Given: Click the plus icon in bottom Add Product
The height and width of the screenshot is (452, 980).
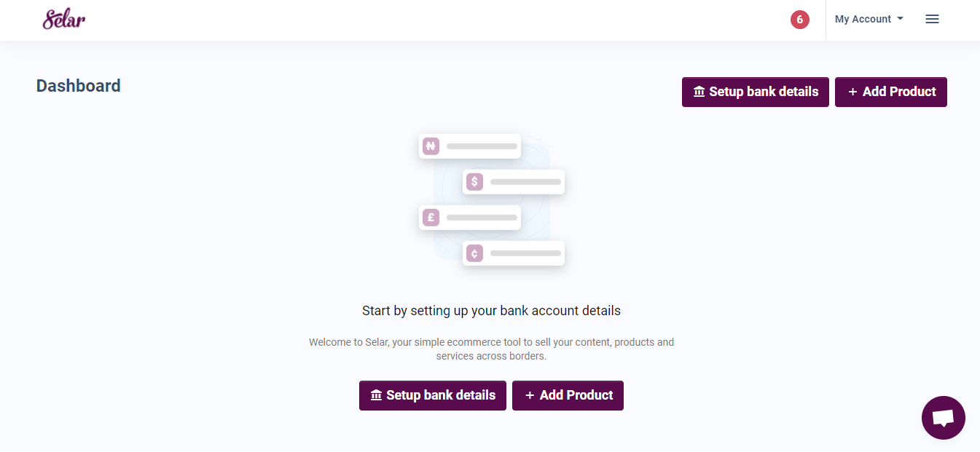Looking at the screenshot, I should click(530, 395).
